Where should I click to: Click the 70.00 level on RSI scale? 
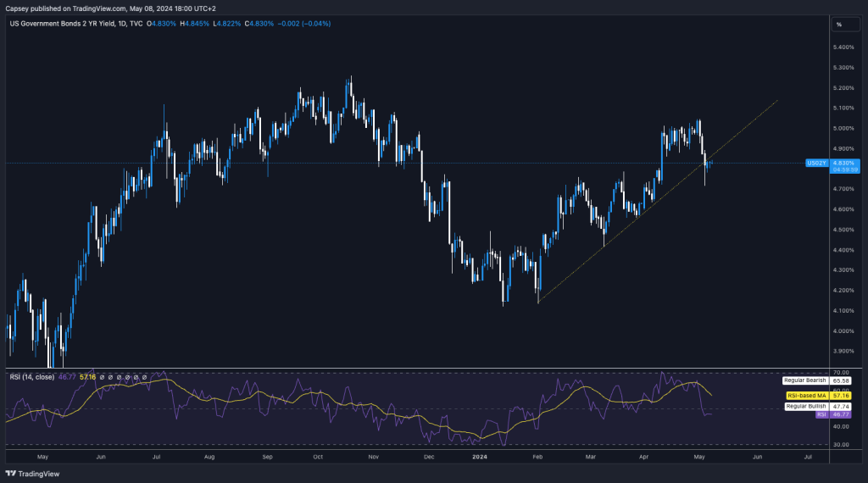pyautogui.click(x=842, y=372)
